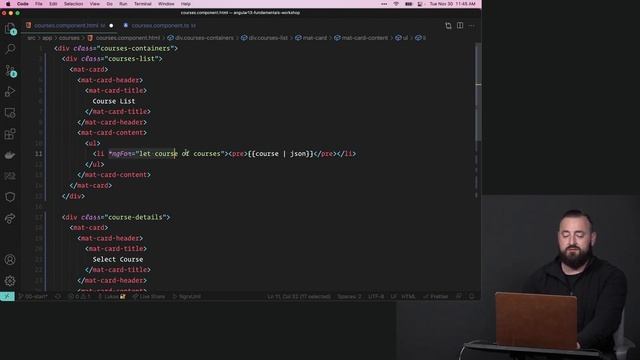Viewport: 640px width, 360px height.
Task: Open the Selection menu
Action: coord(73,4)
